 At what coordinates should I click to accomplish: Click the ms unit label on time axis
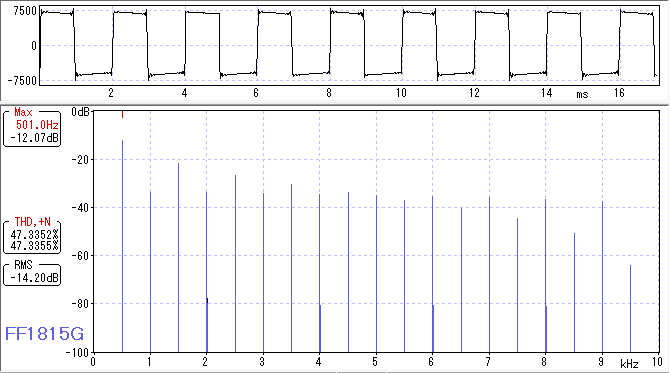582,94
